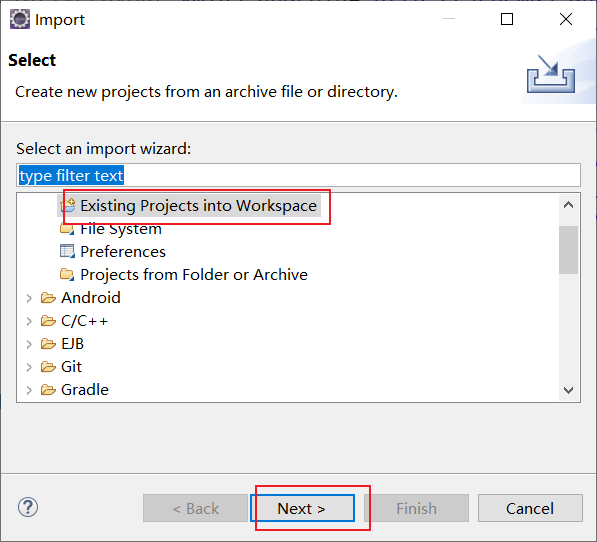Click the Projects from Folder or Archive icon

coord(67,274)
